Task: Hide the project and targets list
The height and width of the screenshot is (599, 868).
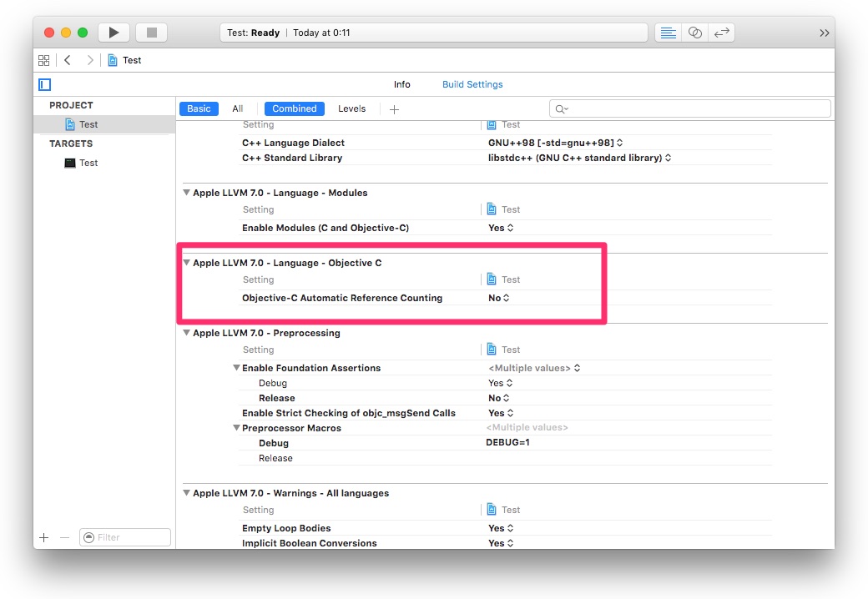Action: click(45, 84)
